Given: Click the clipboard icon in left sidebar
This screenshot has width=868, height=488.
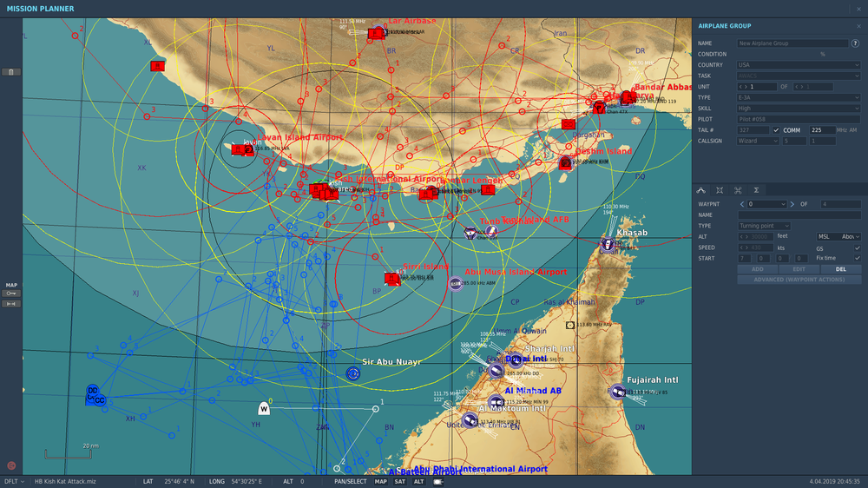Looking at the screenshot, I should (11, 72).
